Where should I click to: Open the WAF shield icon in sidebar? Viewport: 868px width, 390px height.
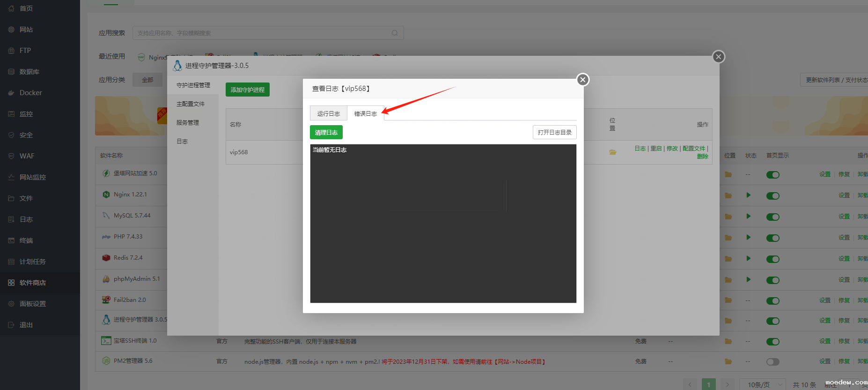click(x=11, y=156)
